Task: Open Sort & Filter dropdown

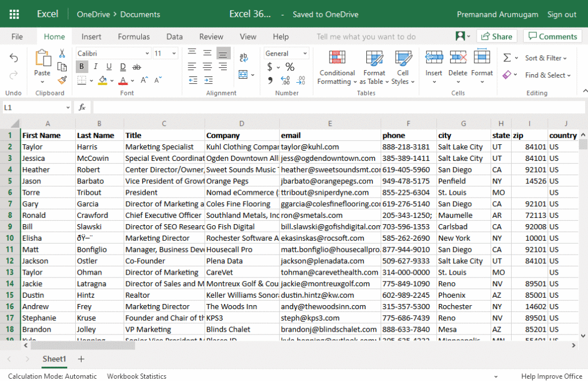Action: coord(546,58)
